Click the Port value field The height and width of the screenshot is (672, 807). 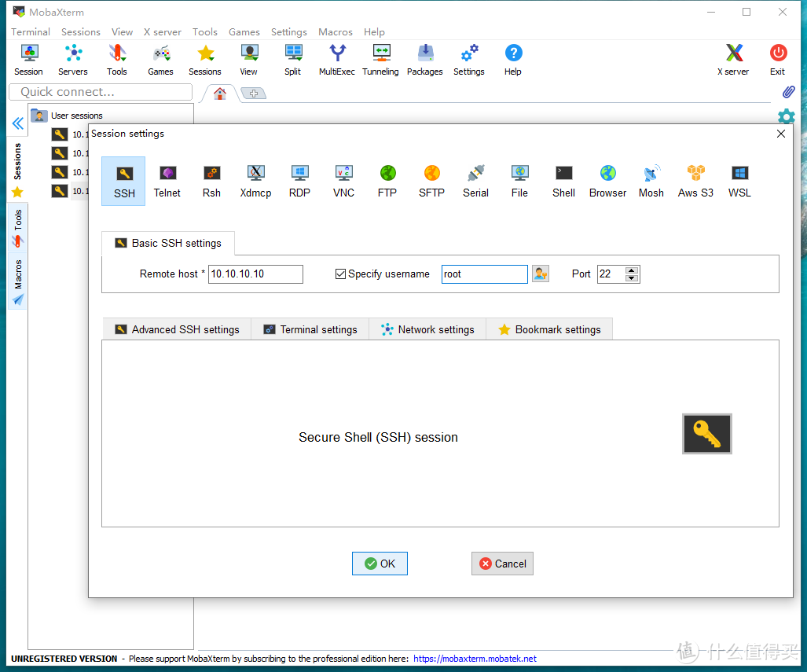click(x=611, y=274)
